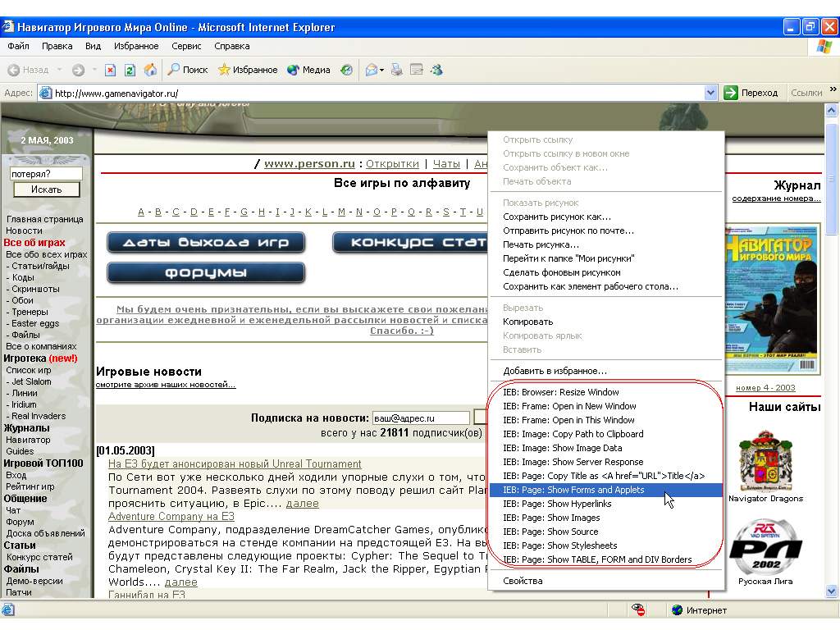Click the Internet Explorer title bar icon

pos(8,27)
